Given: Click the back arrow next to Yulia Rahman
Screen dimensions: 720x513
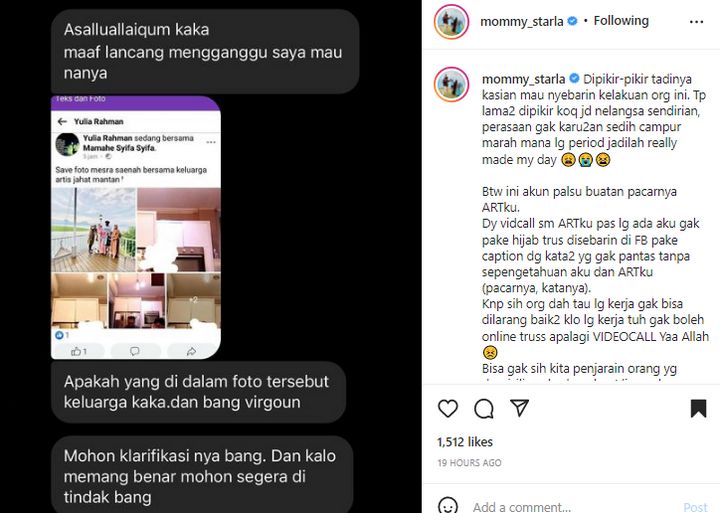Looking at the screenshot, I should (62, 122).
